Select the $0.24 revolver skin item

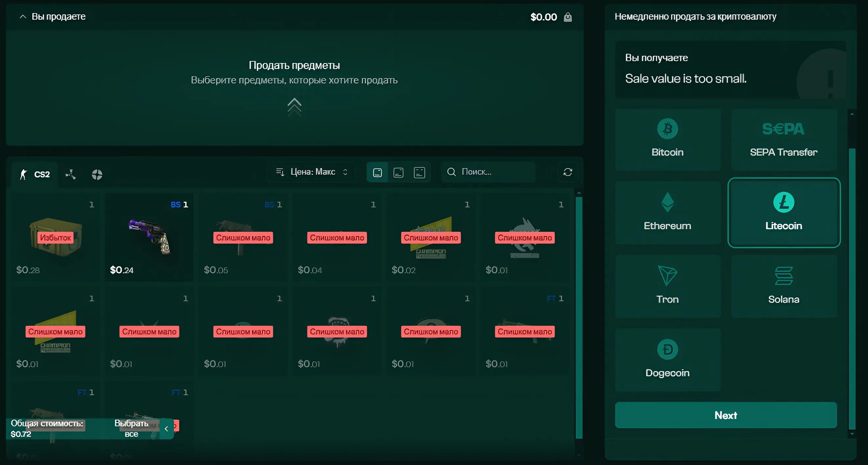point(149,237)
